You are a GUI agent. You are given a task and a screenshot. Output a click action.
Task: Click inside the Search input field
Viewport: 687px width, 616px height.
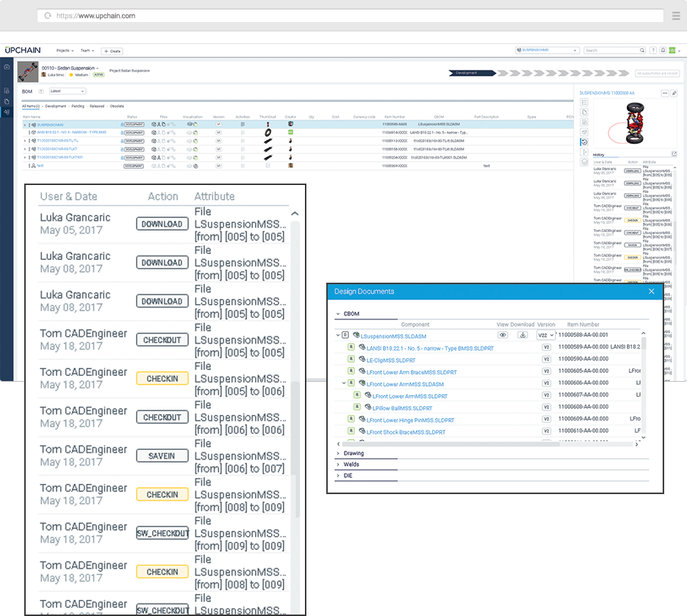pyautogui.click(x=614, y=50)
